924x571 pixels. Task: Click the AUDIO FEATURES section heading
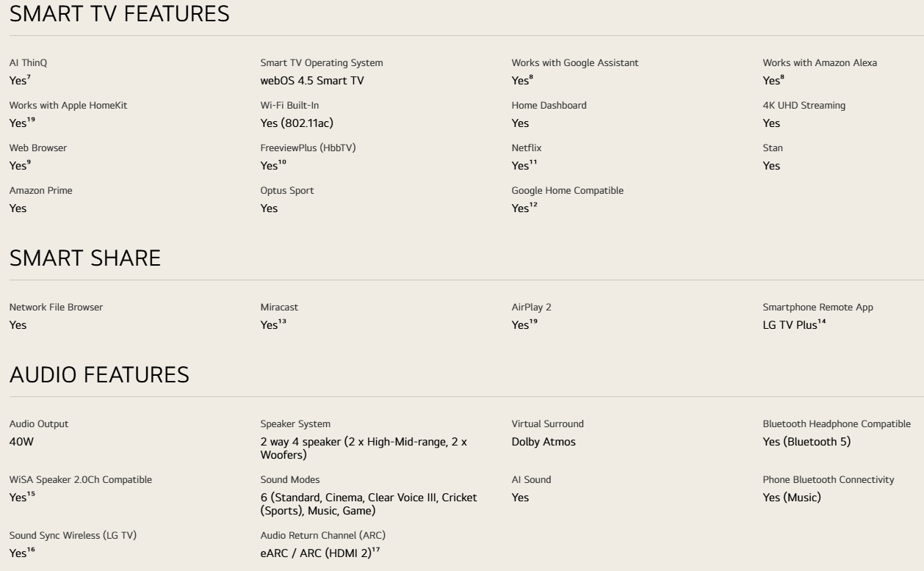(99, 374)
